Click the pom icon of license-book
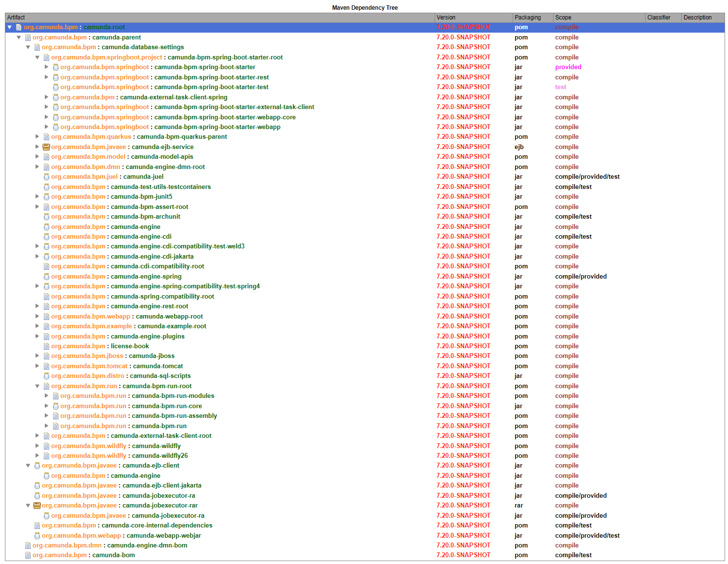The image size is (728, 564). pos(46,346)
